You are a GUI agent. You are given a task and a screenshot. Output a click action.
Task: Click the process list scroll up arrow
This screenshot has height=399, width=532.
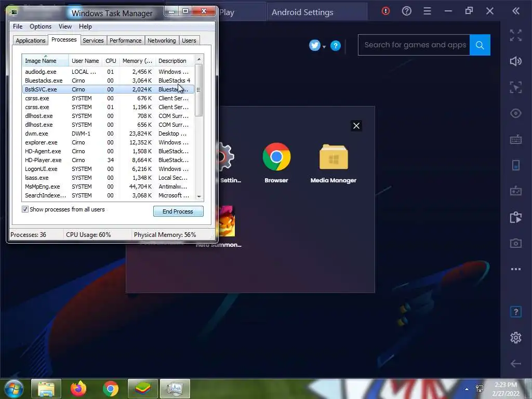(199, 59)
